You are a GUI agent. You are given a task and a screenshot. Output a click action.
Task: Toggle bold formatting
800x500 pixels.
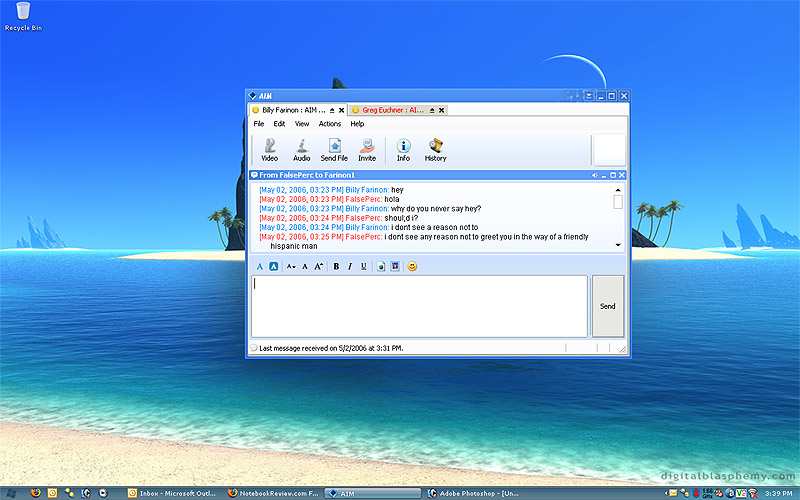point(336,266)
